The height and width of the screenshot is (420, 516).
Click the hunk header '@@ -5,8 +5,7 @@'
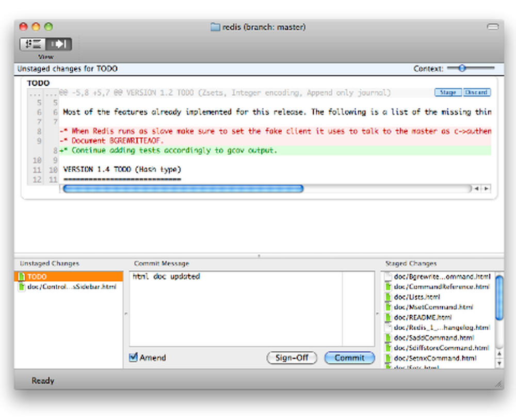pyautogui.click(x=225, y=92)
